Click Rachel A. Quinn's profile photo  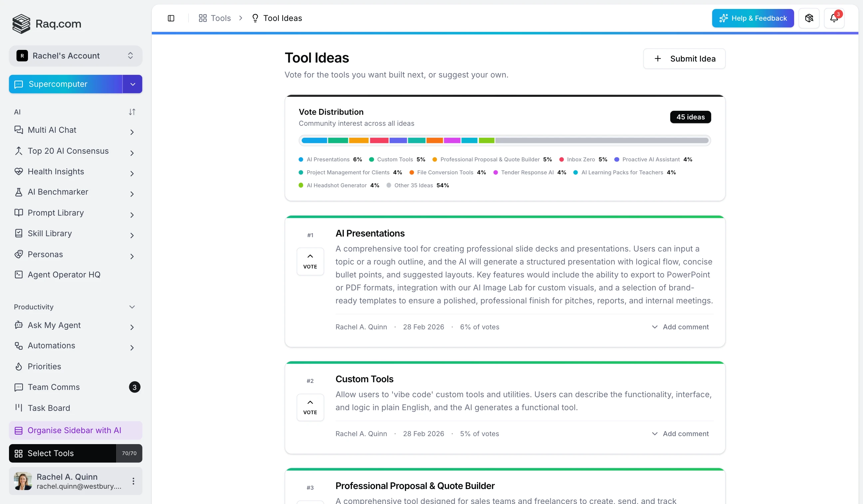(23, 481)
